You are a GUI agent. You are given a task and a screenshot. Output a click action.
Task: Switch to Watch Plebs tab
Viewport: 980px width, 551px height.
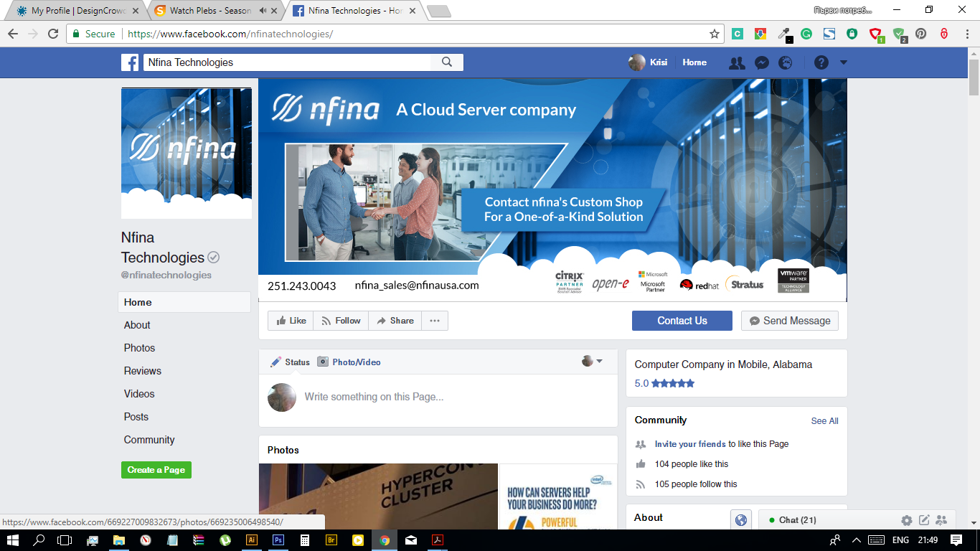pyautogui.click(x=212, y=11)
